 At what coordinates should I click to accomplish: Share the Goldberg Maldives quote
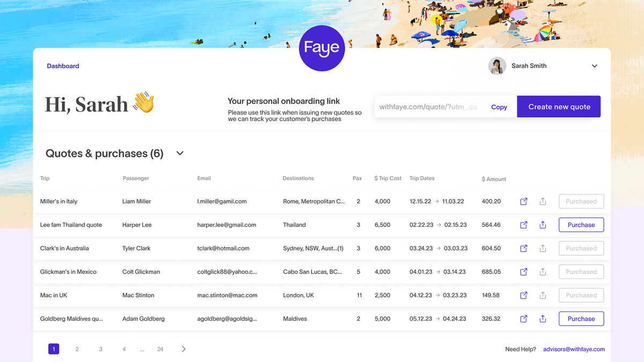(543, 319)
